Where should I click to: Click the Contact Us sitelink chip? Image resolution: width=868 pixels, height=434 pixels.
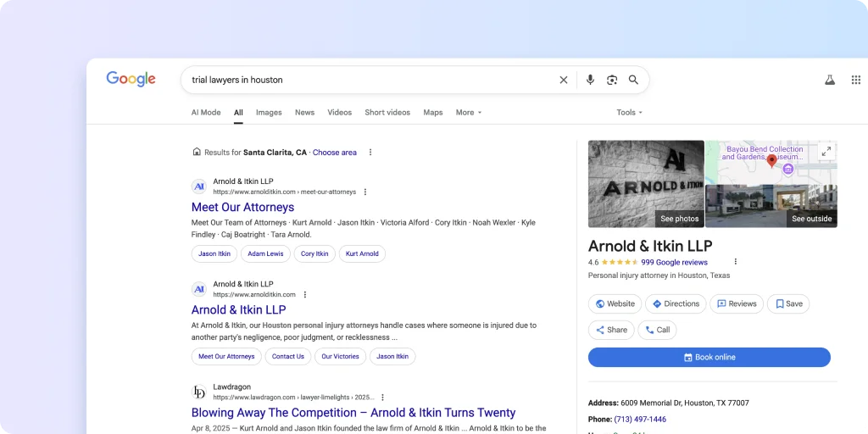click(x=288, y=357)
